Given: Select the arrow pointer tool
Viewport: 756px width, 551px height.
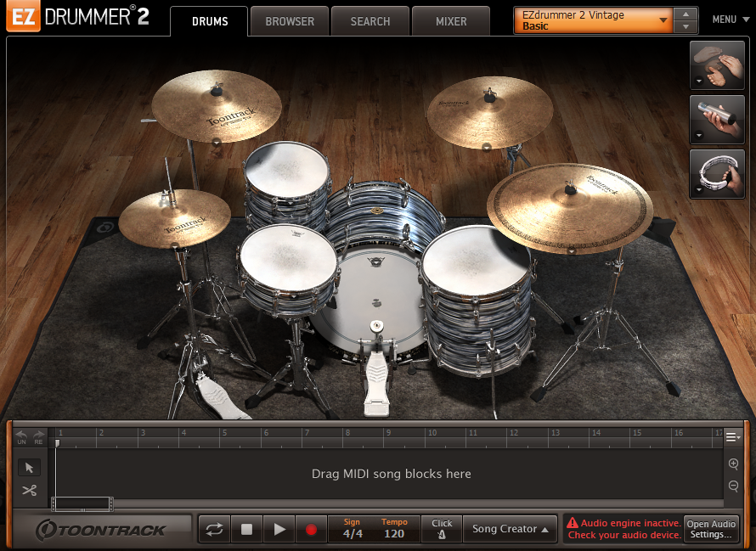Looking at the screenshot, I should 29,467.
